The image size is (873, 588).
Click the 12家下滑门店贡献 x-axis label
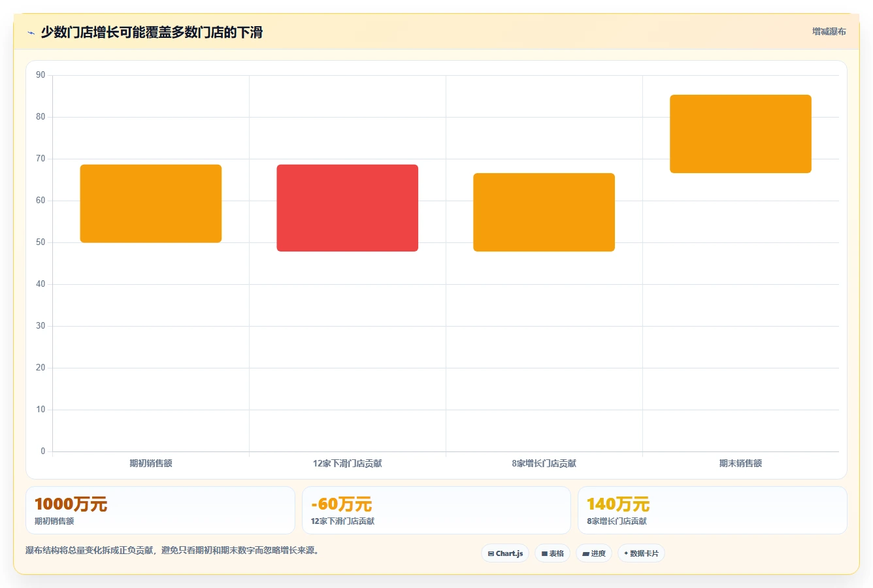348,463
